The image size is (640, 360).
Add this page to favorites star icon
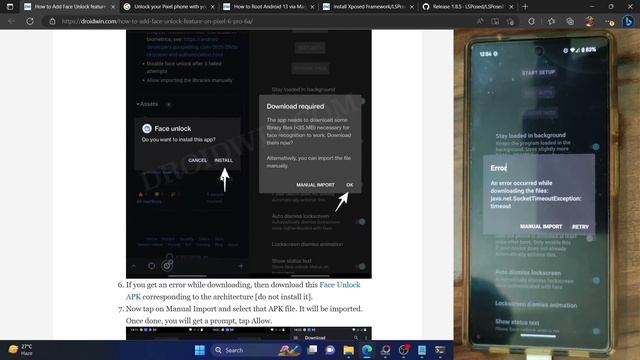click(510, 21)
